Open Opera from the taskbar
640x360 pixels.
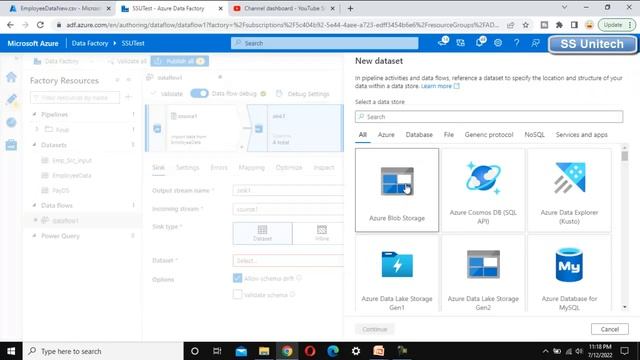[310, 351]
